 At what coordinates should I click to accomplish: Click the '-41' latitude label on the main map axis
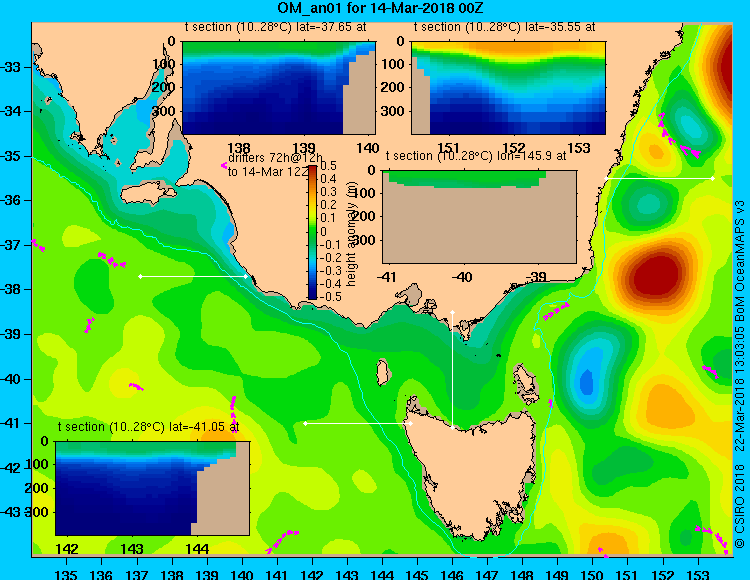pyautogui.click(x=11, y=424)
